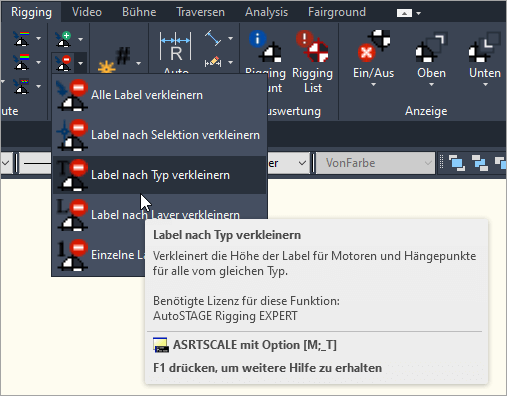Click the bottom color-bar rigging point icon

(21, 86)
